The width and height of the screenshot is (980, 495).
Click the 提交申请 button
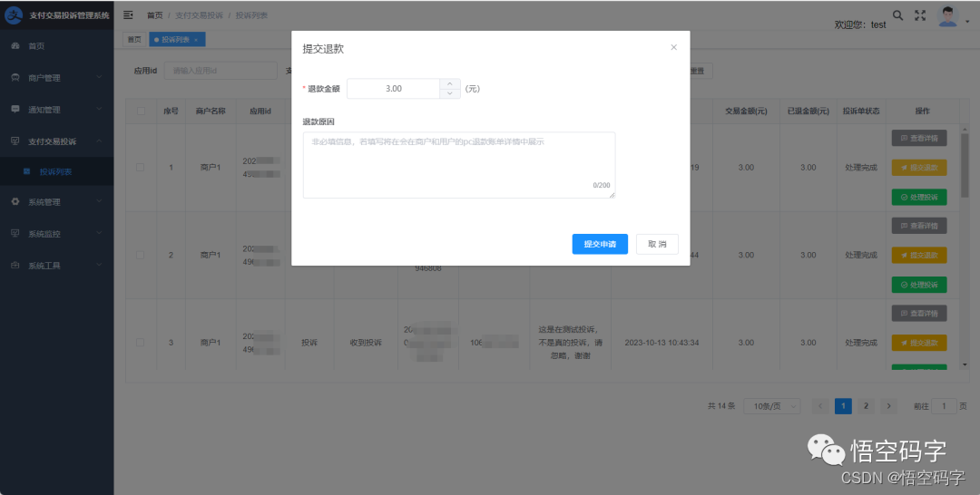600,244
